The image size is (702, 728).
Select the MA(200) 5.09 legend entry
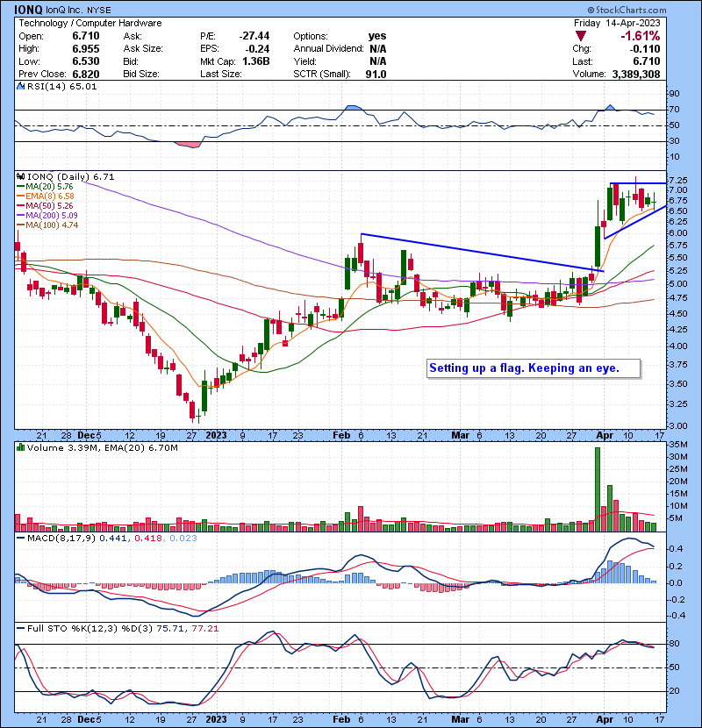pyautogui.click(x=47, y=216)
